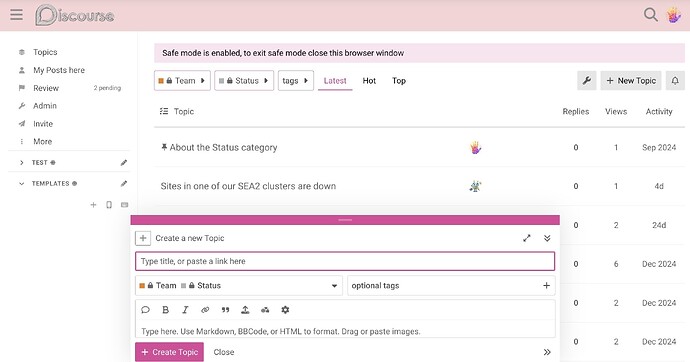Open Topics in the sidebar
This screenshot has width=690, height=362.
click(x=45, y=52)
